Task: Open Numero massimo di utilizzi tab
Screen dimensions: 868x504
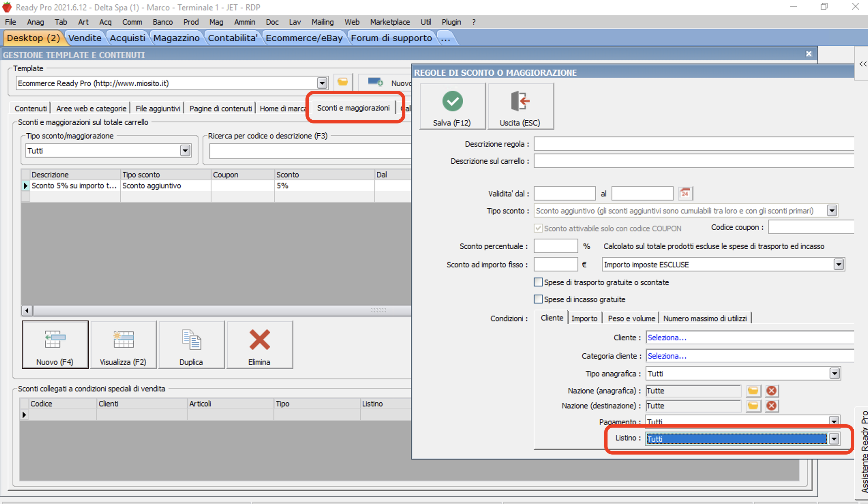Action: [705, 318]
